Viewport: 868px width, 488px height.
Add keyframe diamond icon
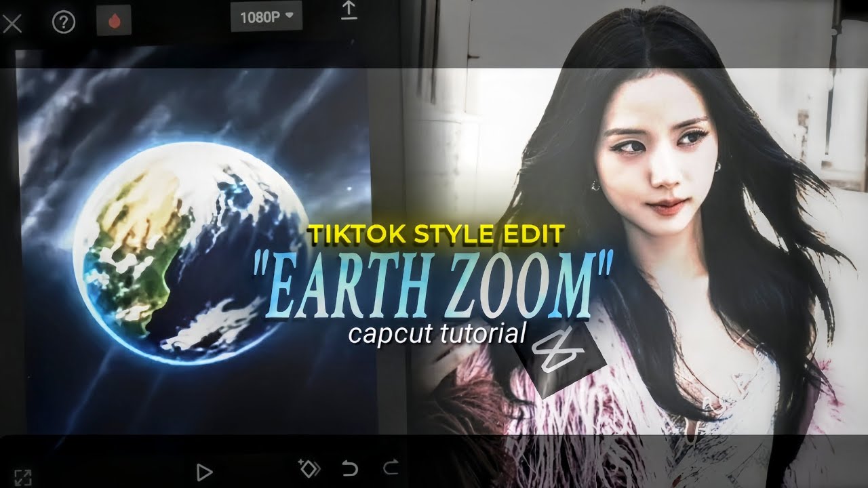(309, 468)
